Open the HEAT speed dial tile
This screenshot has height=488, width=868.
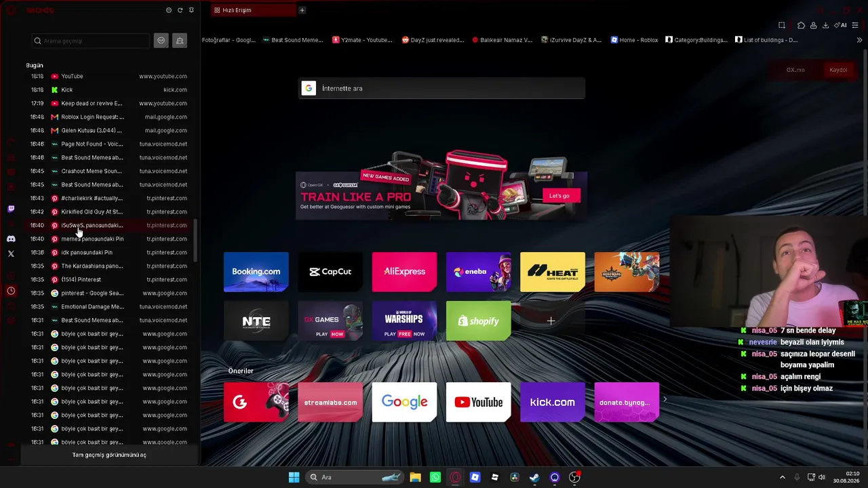(553, 272)
